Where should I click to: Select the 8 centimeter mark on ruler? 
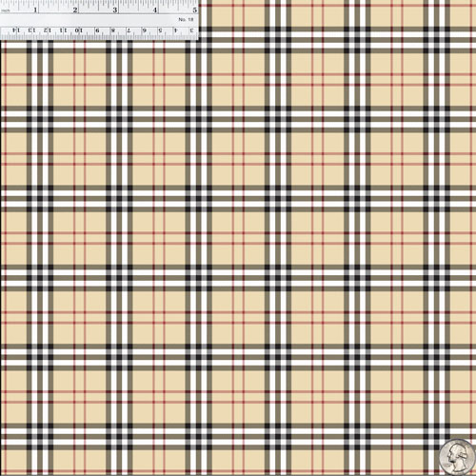[x=113, y=30]
